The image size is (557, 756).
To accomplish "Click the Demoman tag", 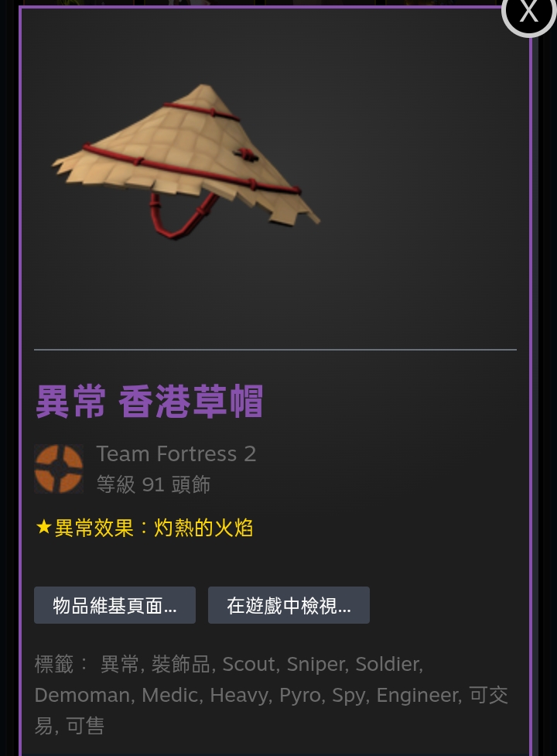I will click(82, 695).
